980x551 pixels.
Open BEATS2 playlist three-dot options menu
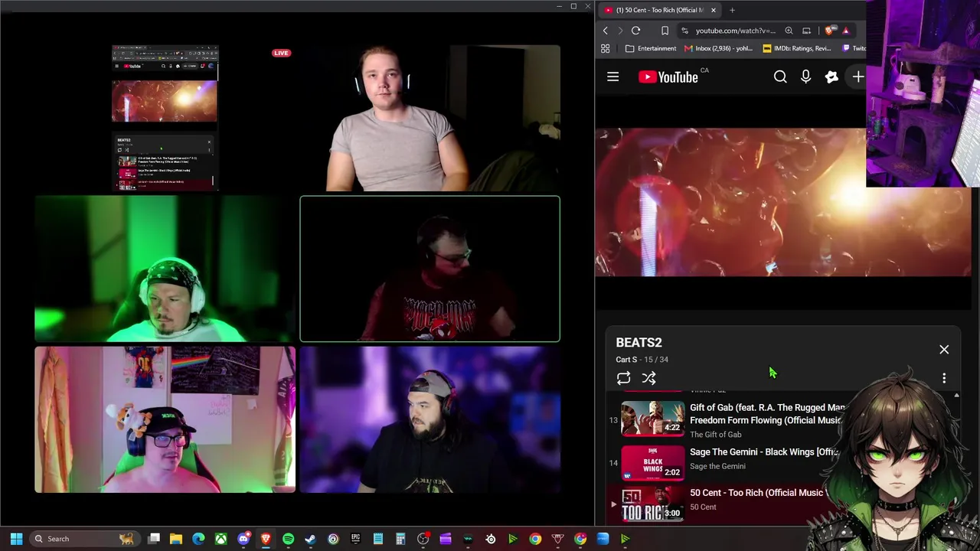click(944, 378)
